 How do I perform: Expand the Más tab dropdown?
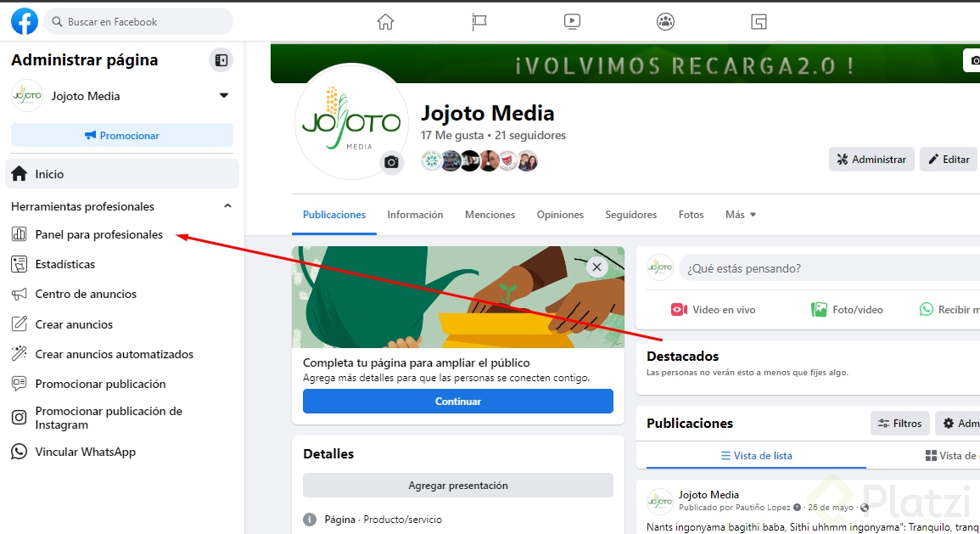pos(741,215)
